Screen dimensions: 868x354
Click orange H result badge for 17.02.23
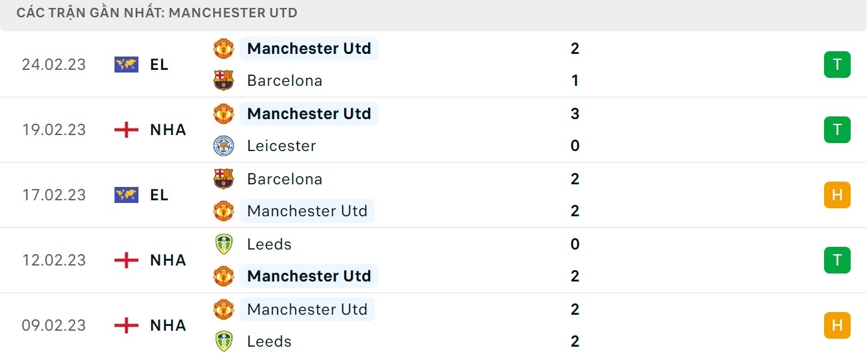point(837,195)
